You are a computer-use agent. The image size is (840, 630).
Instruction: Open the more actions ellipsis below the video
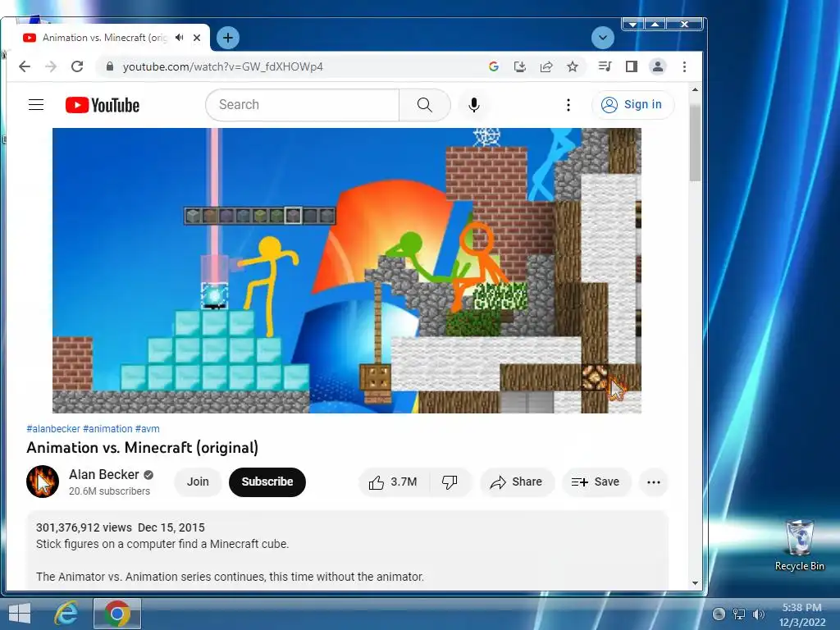(654, 482)
